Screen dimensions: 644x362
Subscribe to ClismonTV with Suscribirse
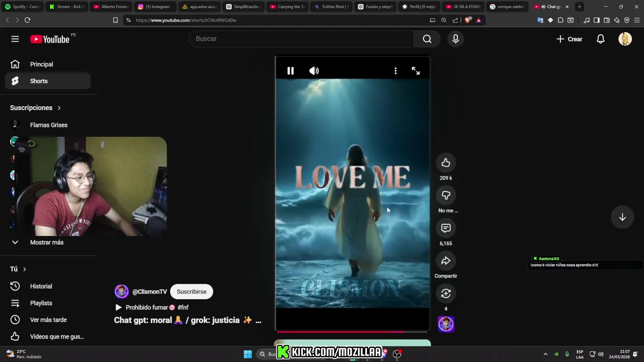(192, 292)
